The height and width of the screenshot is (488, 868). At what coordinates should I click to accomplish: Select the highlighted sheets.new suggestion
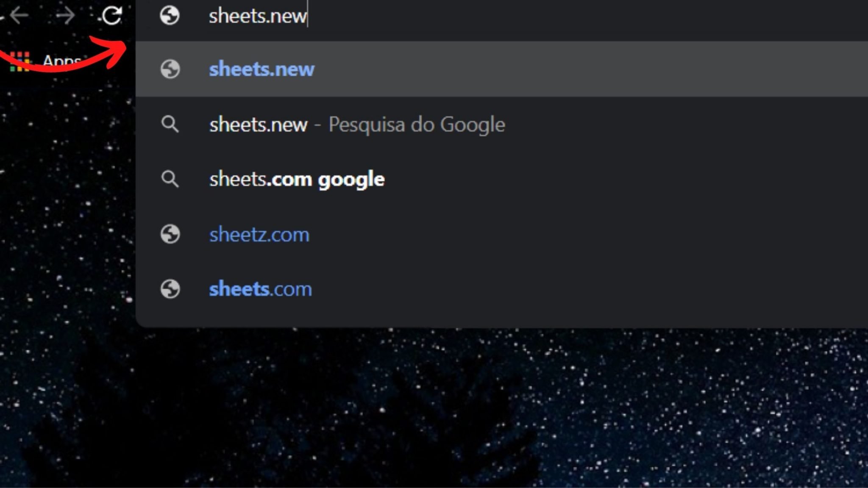(262, 69)
